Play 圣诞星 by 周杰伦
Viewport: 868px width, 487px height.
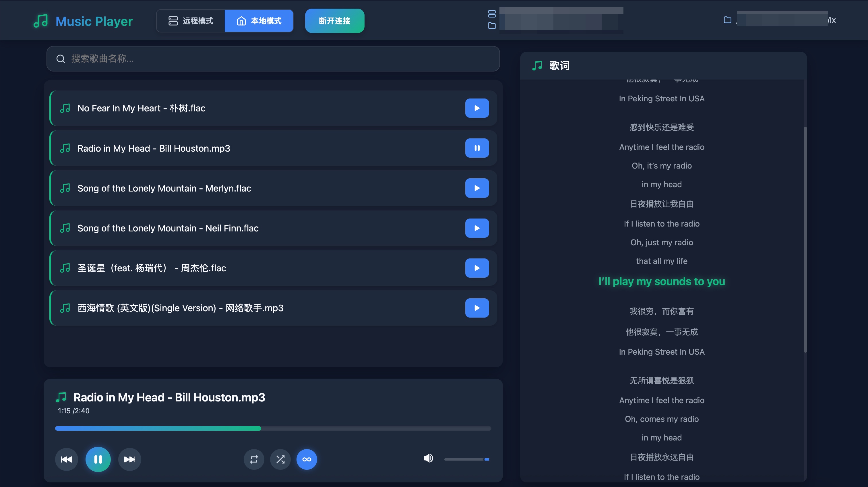click(x=477, y=268)
